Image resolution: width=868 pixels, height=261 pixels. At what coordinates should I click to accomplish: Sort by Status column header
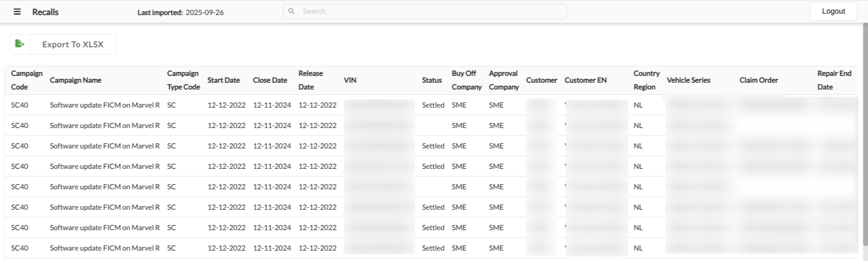432,80
